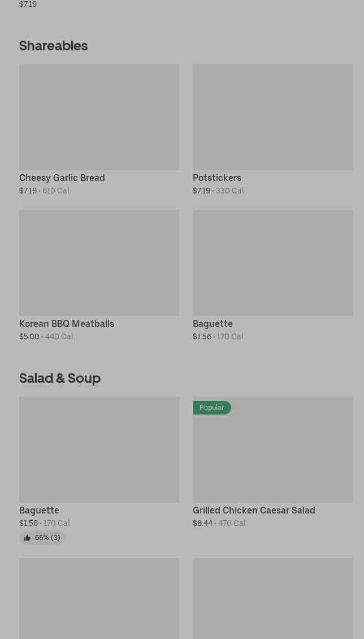Click the Salad & Soup section heading
Screen dimensions: 364x639
(x=60, y=378)
